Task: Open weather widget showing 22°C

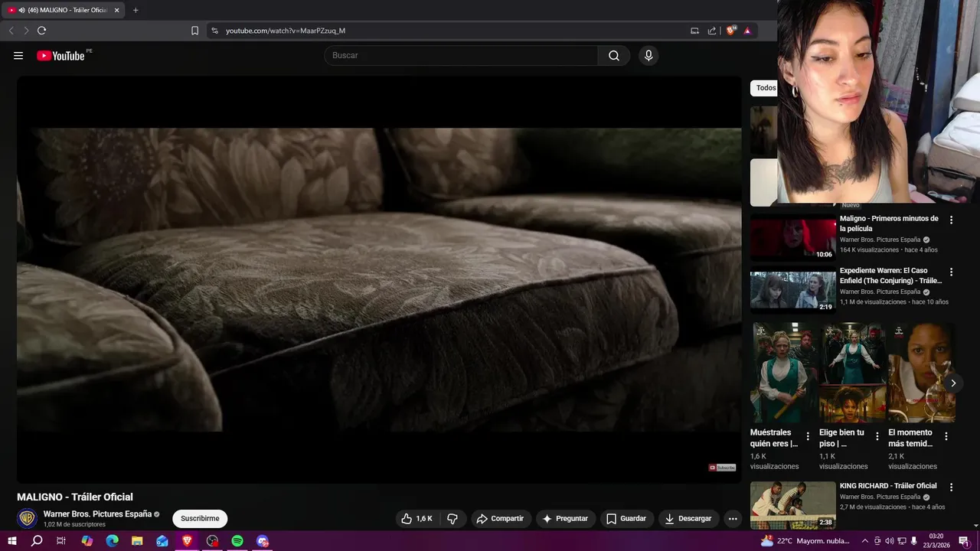Action: pos(805,541)
